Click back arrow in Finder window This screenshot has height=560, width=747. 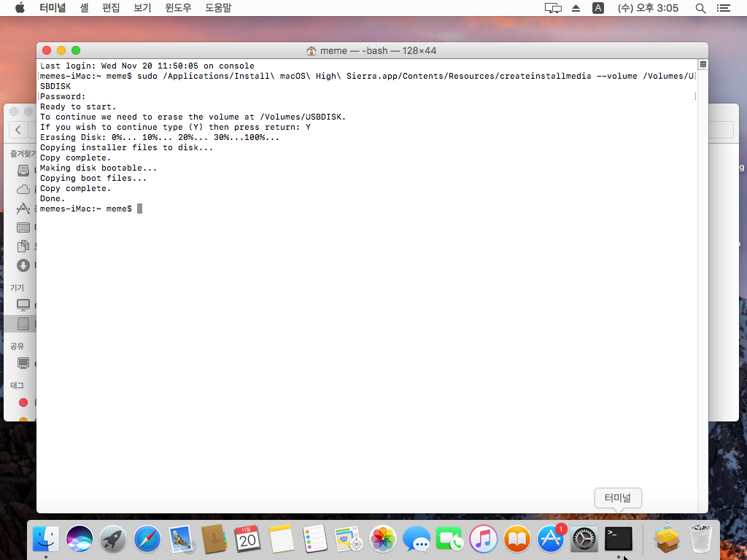coord(18,130)
